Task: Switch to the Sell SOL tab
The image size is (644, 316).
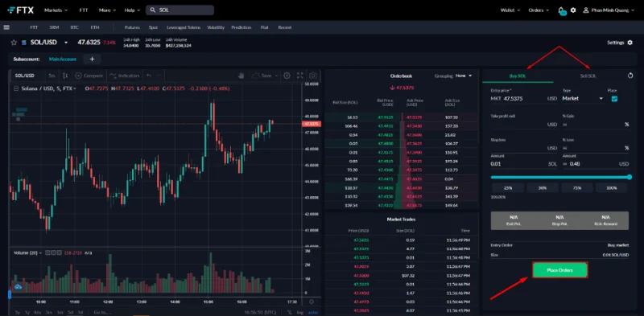Action: point(588,76)
